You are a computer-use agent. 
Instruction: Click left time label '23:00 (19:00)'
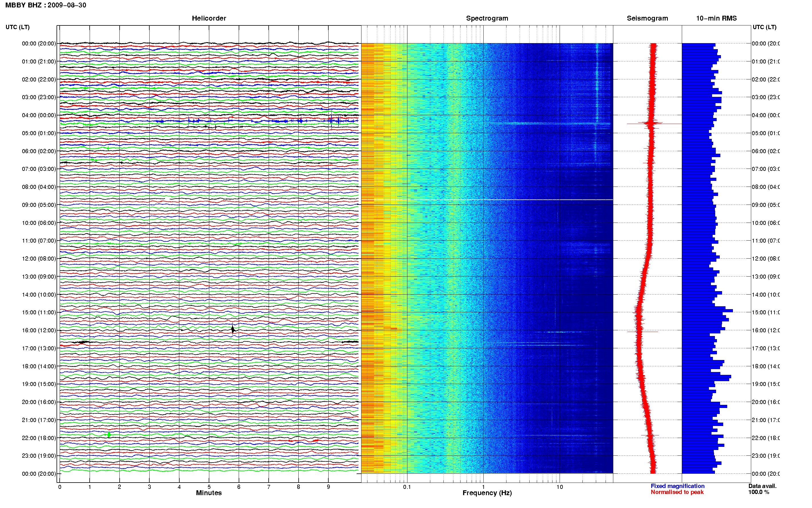(39, 456)
